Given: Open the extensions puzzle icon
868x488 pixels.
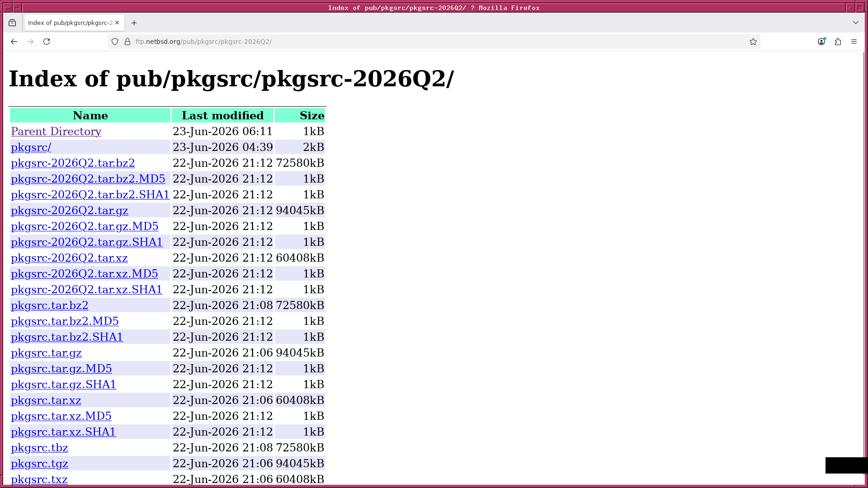Looking at the screenshot, I should (x=838, y=42).
